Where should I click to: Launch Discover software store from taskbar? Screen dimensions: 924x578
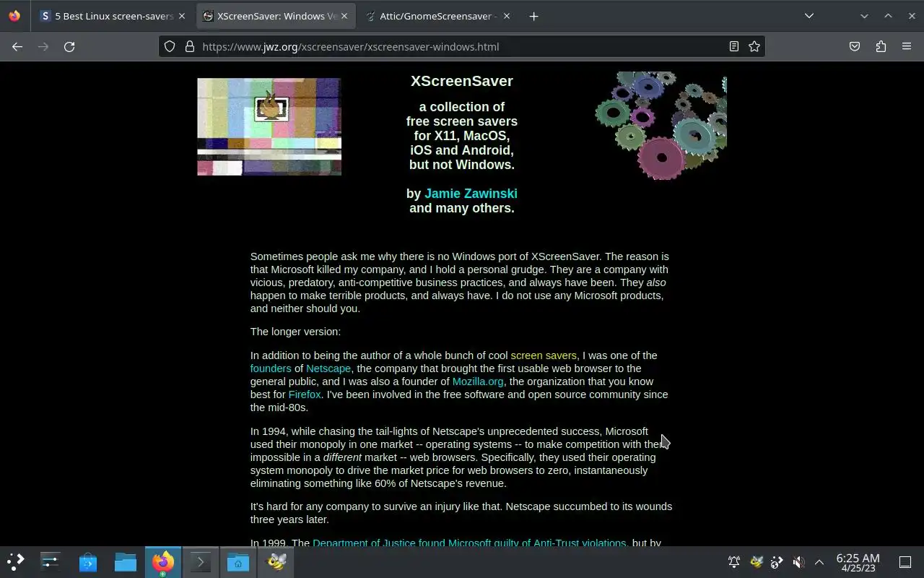[88, 561]
